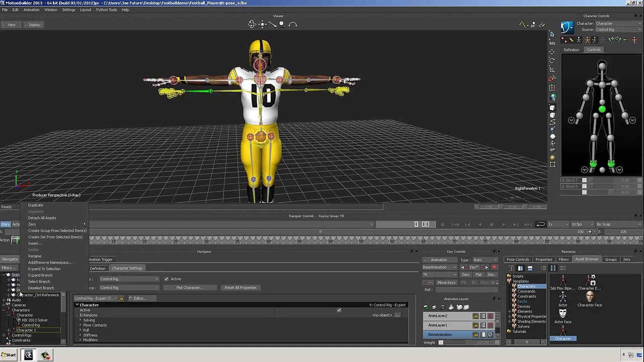Click the Flat button in Key Controls
This screenshot has height=362, width=644.
[x=478, y=275]
